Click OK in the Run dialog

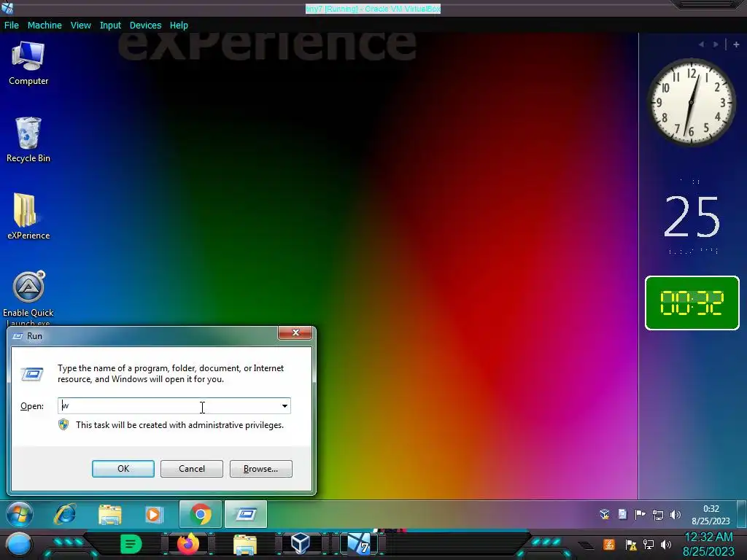coord(123,469)
